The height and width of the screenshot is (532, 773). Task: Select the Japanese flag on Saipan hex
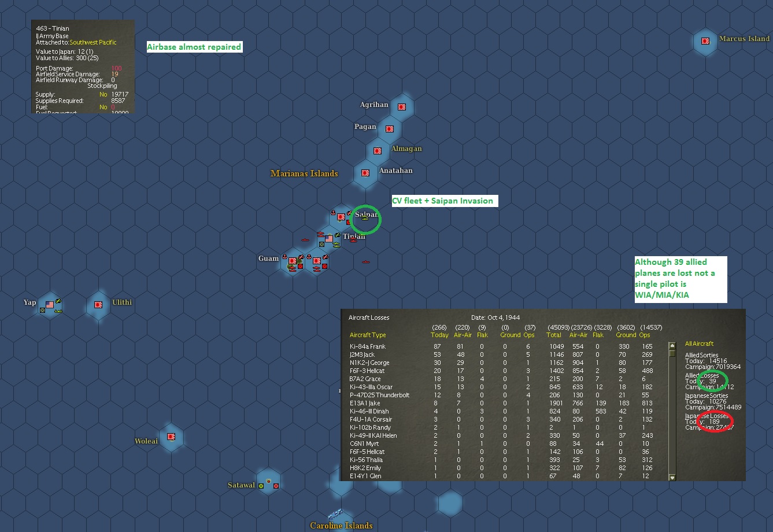[x=341, y=217]
